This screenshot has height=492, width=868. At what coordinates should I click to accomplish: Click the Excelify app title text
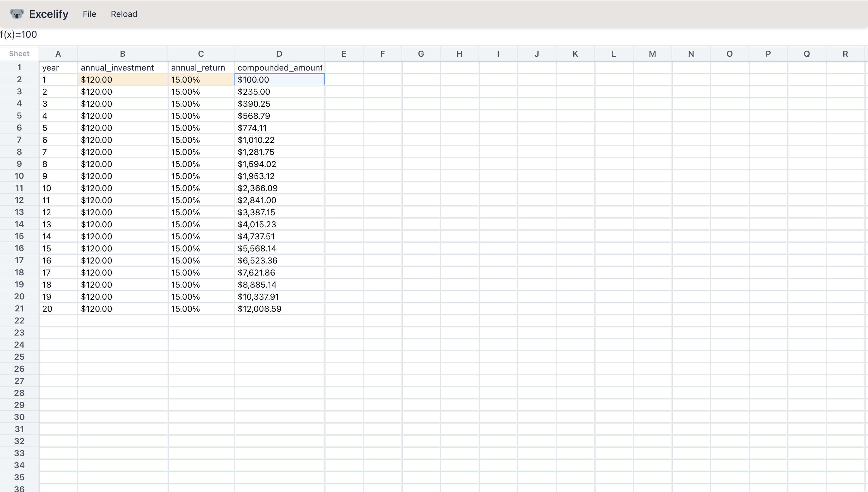pos(49,14)
